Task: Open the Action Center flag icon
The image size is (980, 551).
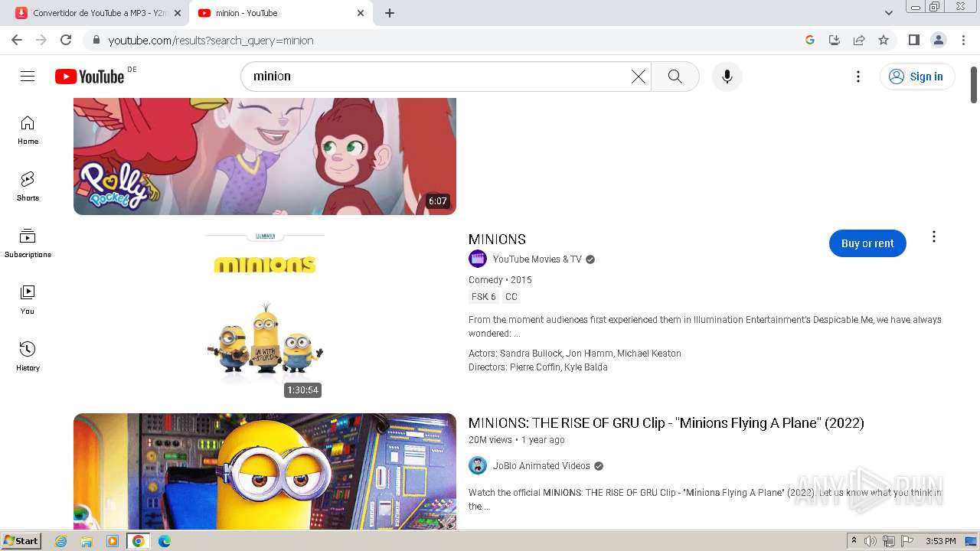Action: tap(907, 541)
